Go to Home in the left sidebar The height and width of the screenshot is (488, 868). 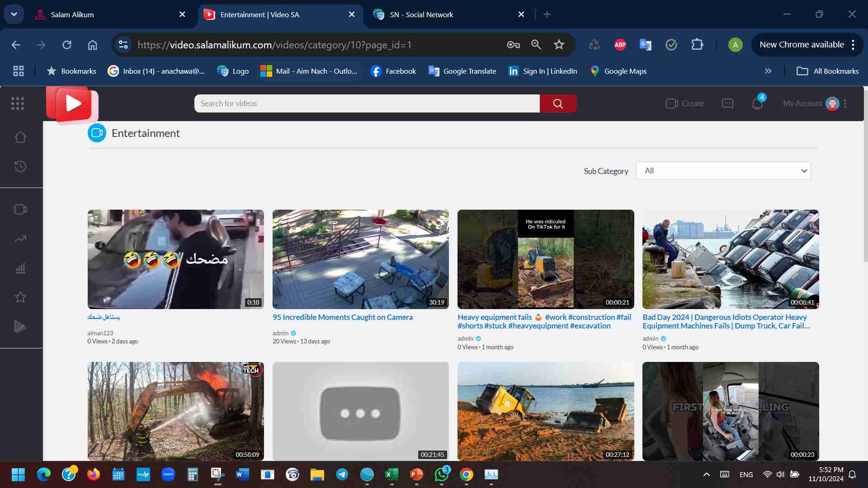click(20, 137)
